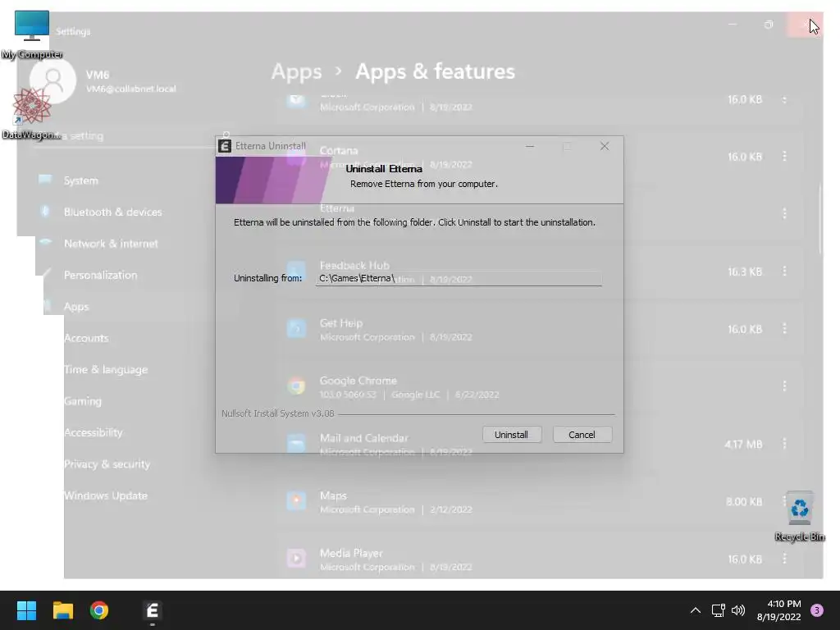
Task: Click the Media Player app icon
Action: point(296,559)
